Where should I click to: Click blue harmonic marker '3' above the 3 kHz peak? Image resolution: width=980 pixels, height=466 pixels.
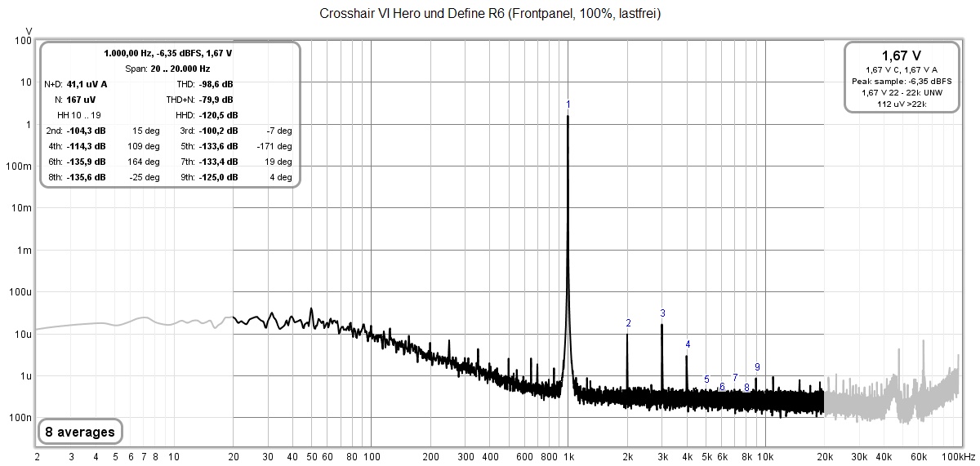click(662, 313)
